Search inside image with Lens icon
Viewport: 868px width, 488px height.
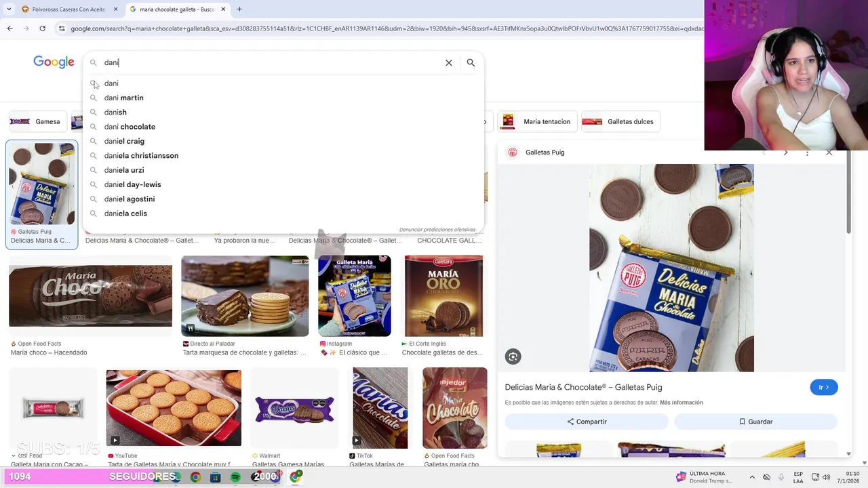point(513,357)
